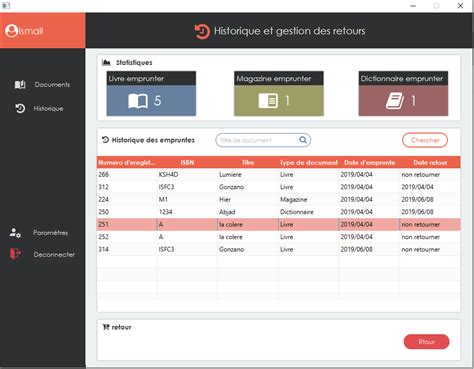474x369 pixels.
Task: Sort by ISBN column header
Action: click(187, 163)
